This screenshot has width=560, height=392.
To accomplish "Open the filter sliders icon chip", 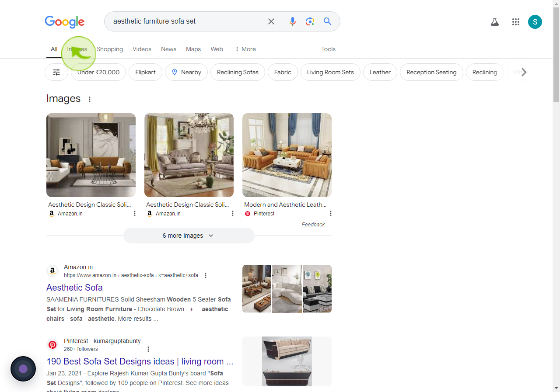I will click(x=56, y=72).
